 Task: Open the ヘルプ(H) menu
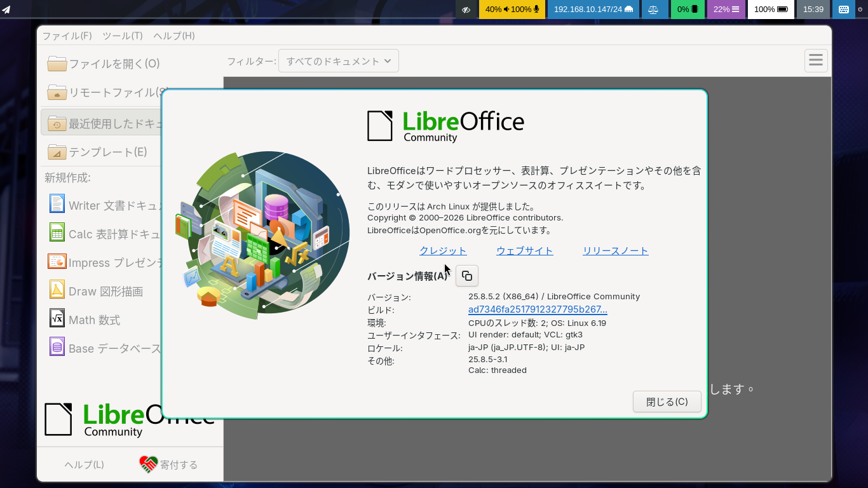click(174, 36)
